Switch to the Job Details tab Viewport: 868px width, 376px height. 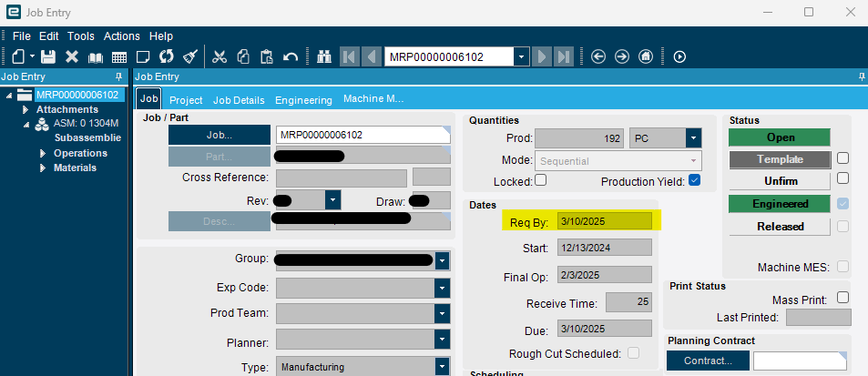(x=239, y=100)
